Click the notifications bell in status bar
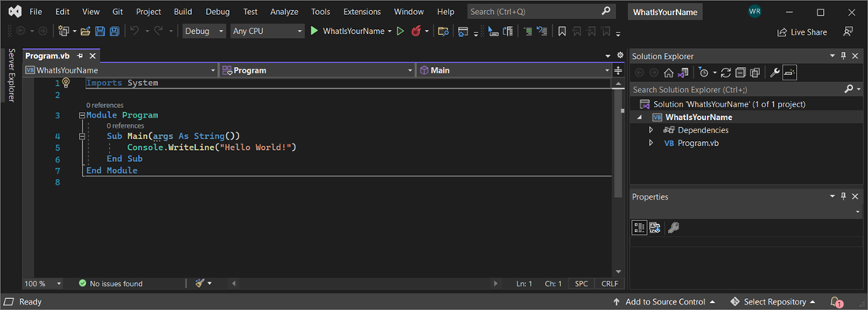 click(x=836, y=301)
